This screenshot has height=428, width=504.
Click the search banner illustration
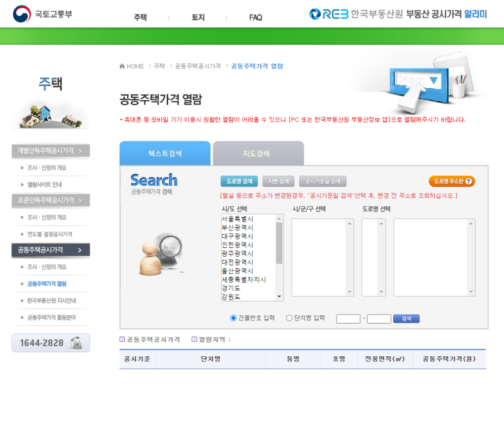431,84
